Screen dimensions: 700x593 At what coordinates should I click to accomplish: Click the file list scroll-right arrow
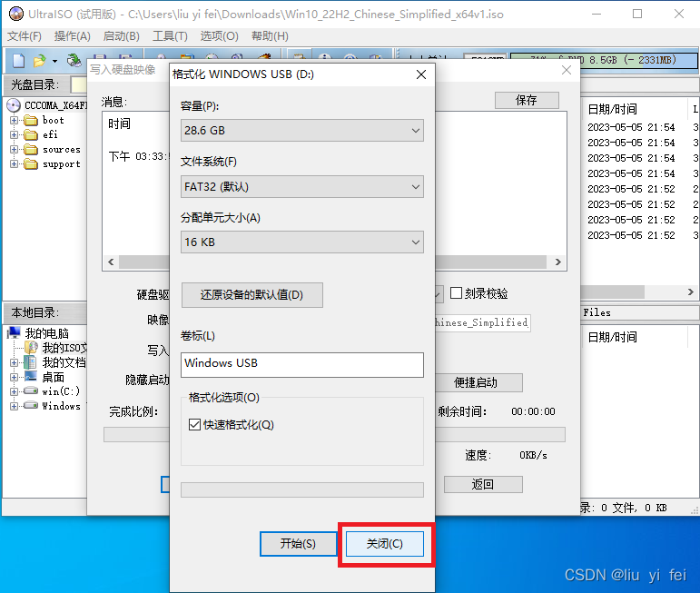point(690,292)
